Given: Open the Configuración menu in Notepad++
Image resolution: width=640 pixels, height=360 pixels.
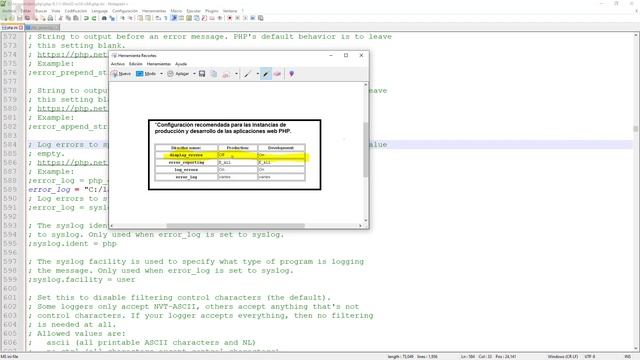Looking at the screenshot, I should (x=125, y=11).
